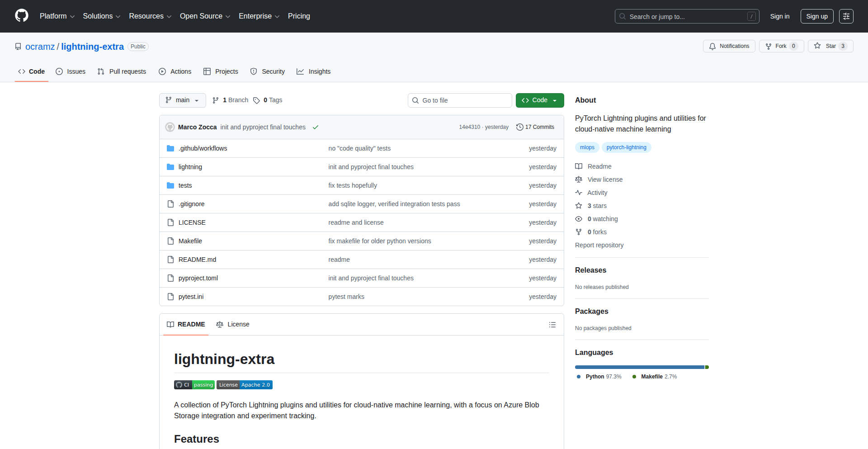Click the Sign up button
Image resolution: width=868 pixels, height=449 pixels.
(816, 16)
